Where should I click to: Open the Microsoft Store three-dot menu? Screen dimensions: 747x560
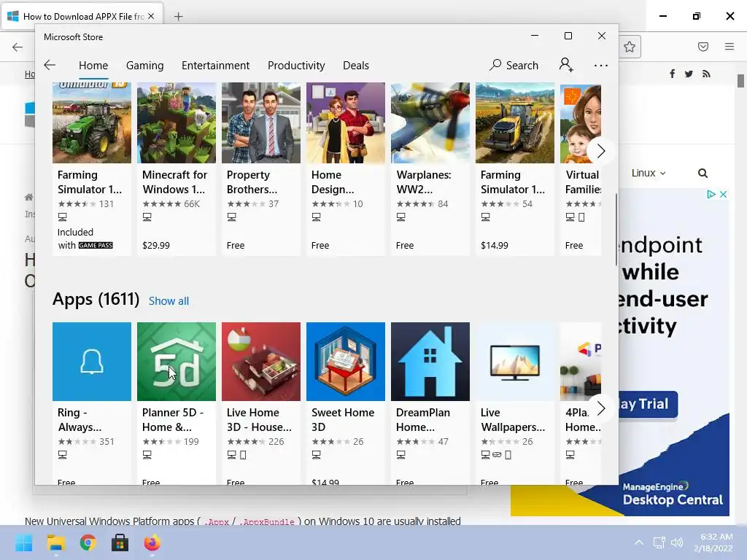(x=601, y=65)
